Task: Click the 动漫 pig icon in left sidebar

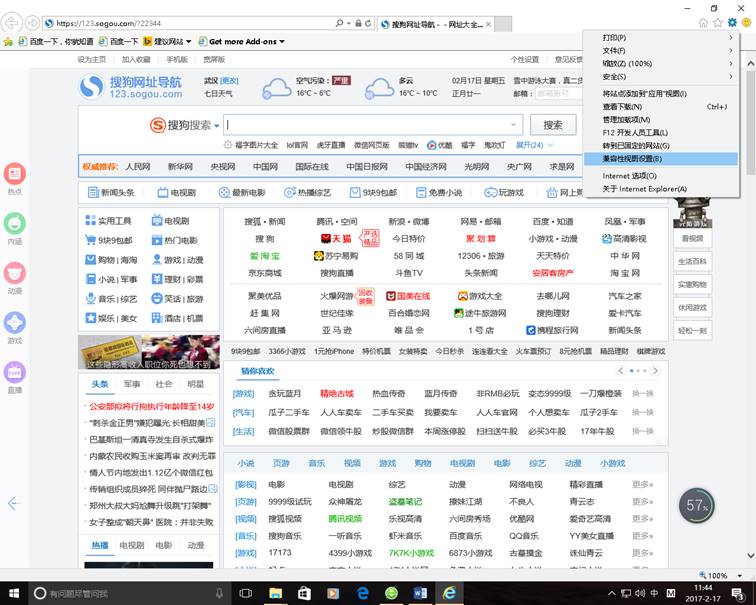Action: [15, 274]
